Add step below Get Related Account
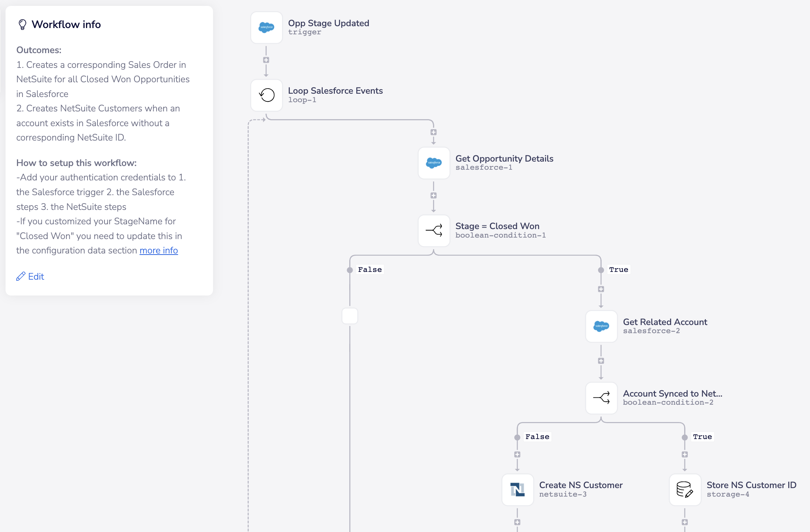The height and width of the screenshot is (532, 810). point(601,361)
